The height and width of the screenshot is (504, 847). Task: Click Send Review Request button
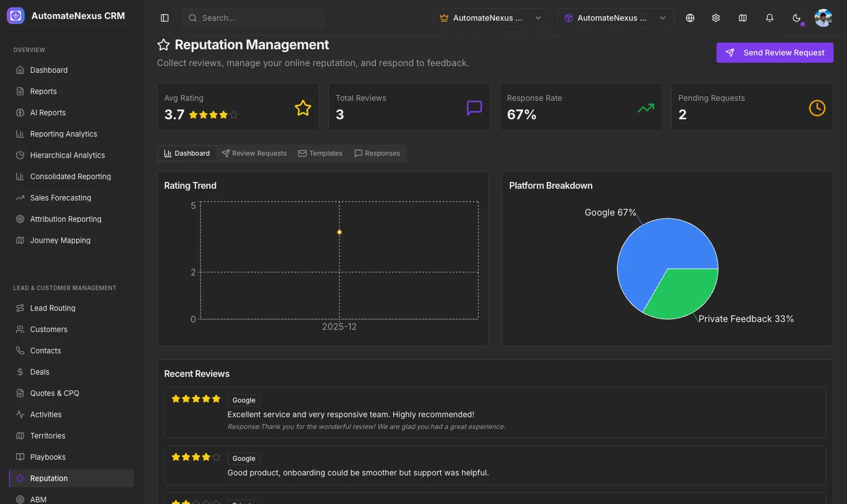click(775, 53)
